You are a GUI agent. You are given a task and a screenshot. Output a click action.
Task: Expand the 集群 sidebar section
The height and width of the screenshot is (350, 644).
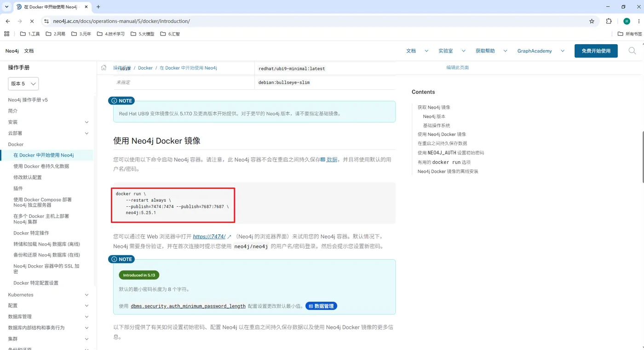pyautogui.click(x=87, y=339)
